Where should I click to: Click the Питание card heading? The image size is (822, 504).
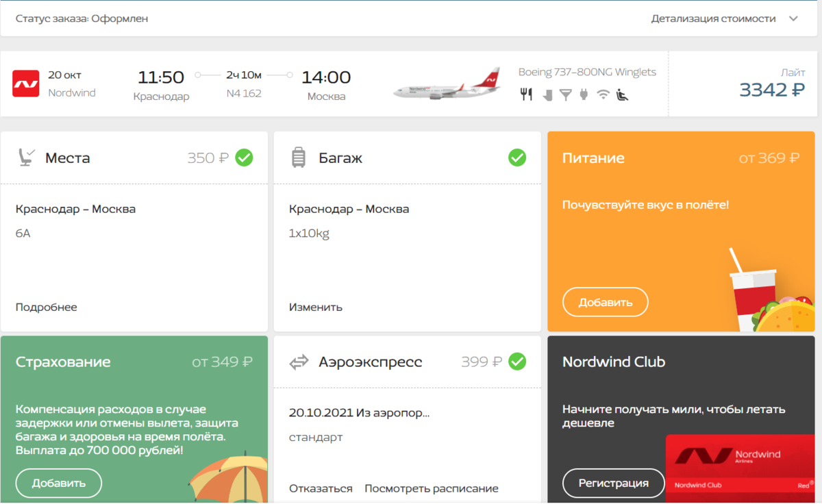pyautogui.click(x=593, y=157)
